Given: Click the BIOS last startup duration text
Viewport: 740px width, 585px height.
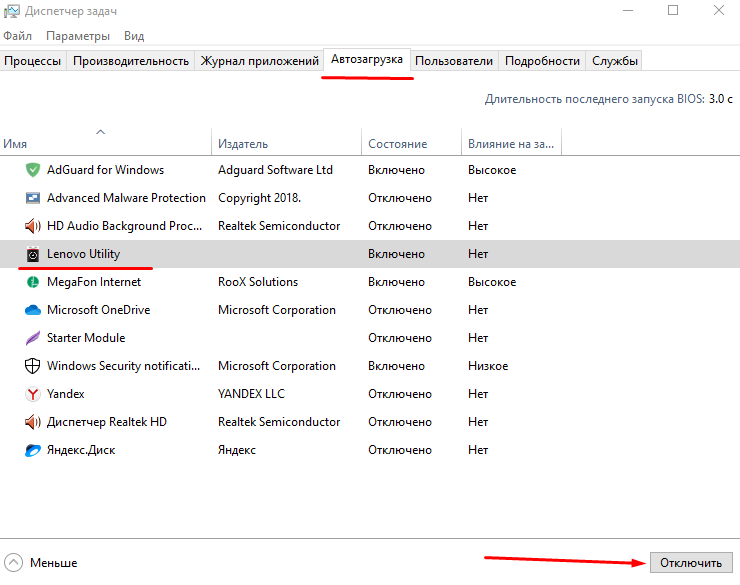Looking at the screenshot, I should click(x=608, y=99).
